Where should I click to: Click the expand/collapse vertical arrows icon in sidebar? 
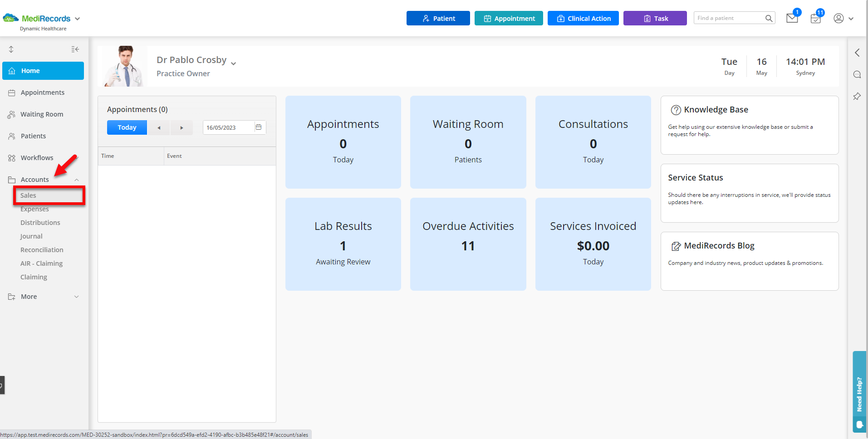point(11,49)
